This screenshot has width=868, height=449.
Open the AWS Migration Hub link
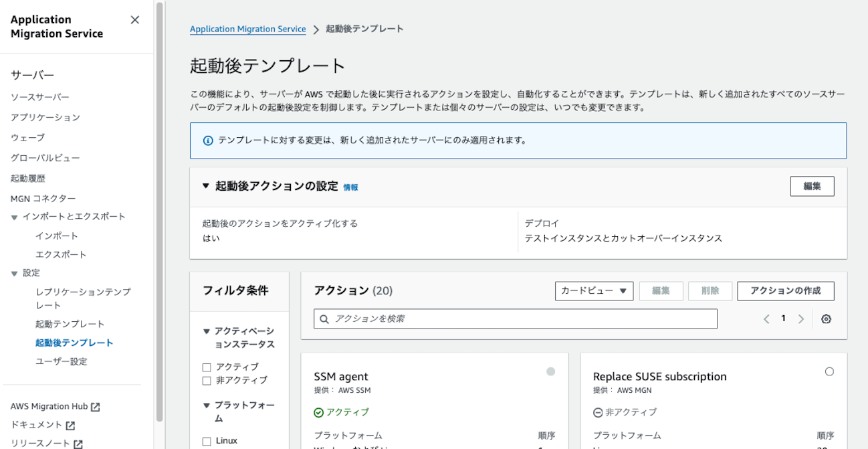click(x=49, y=407)
